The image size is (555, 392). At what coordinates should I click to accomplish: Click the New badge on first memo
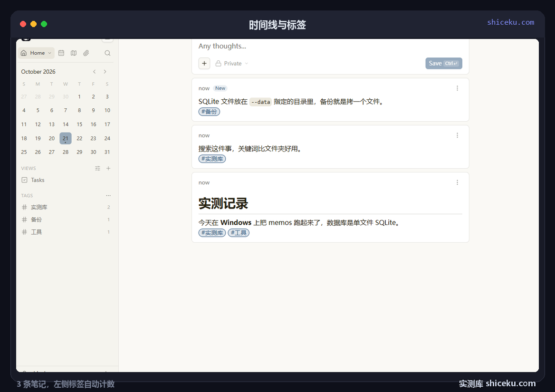[x=220, y=88]
